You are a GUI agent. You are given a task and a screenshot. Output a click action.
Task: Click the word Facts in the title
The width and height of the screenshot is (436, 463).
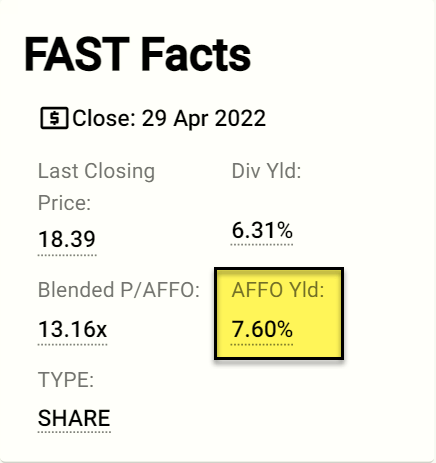coord(196,54)
